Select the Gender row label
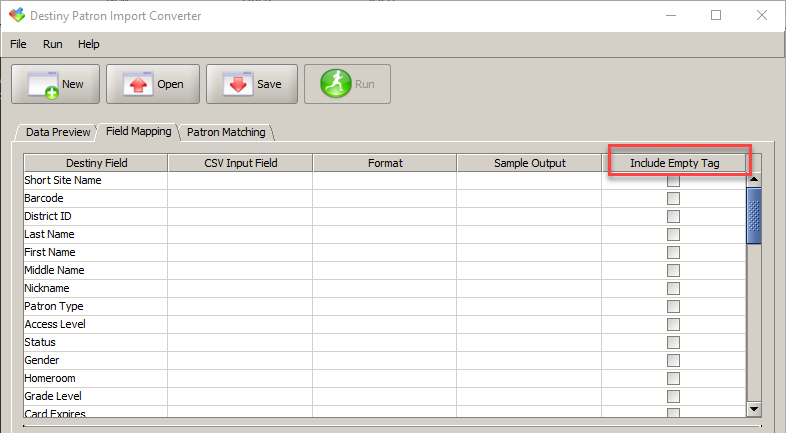This screenshot has height=433, width=786. tap(42, 361)
